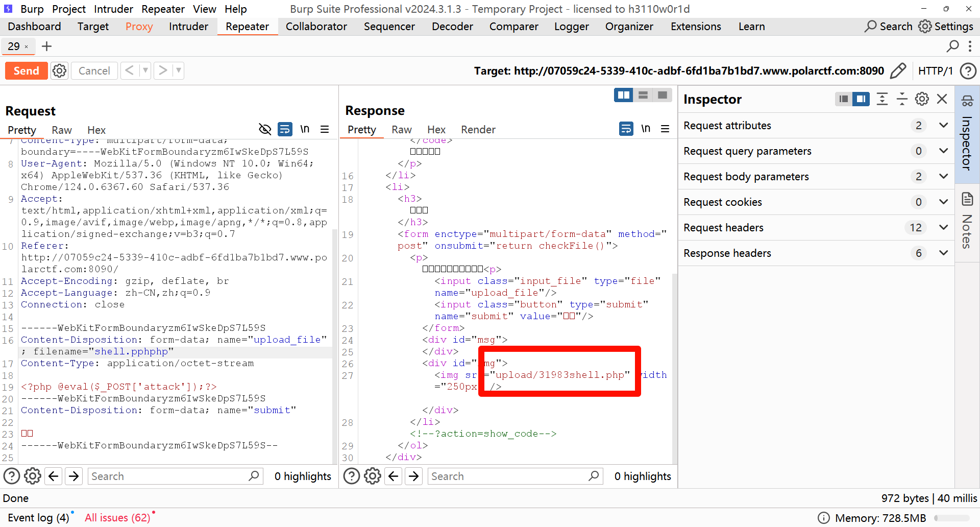
Task: Open the Intruder tool tab
Action: tap(188, 27)
